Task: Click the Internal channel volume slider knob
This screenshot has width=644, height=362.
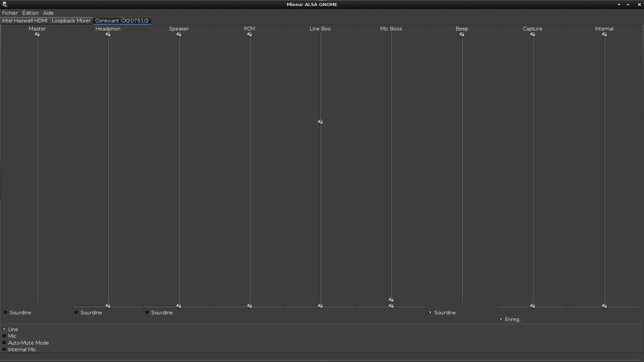Action: tap(604, 35)
